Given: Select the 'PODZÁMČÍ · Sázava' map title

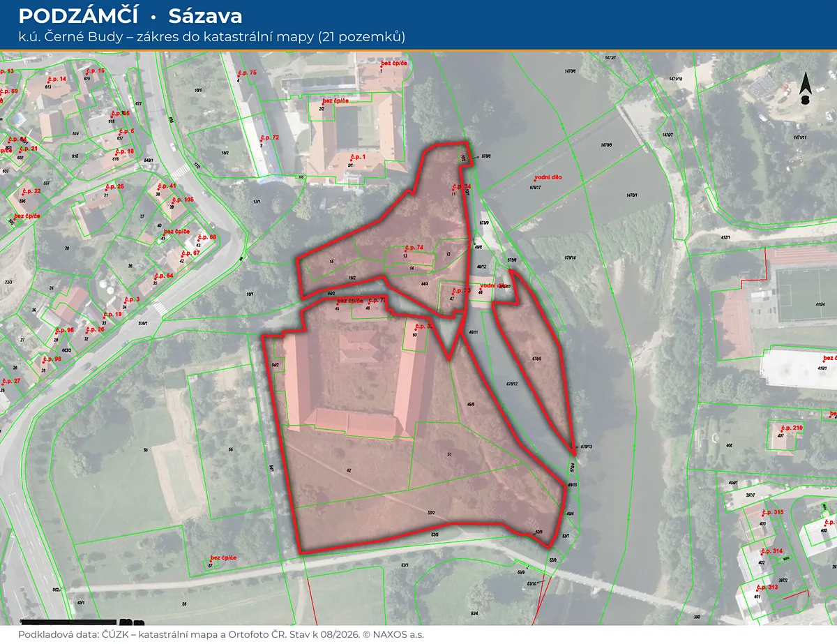Looking at the screenshot, I should [130, 15].
